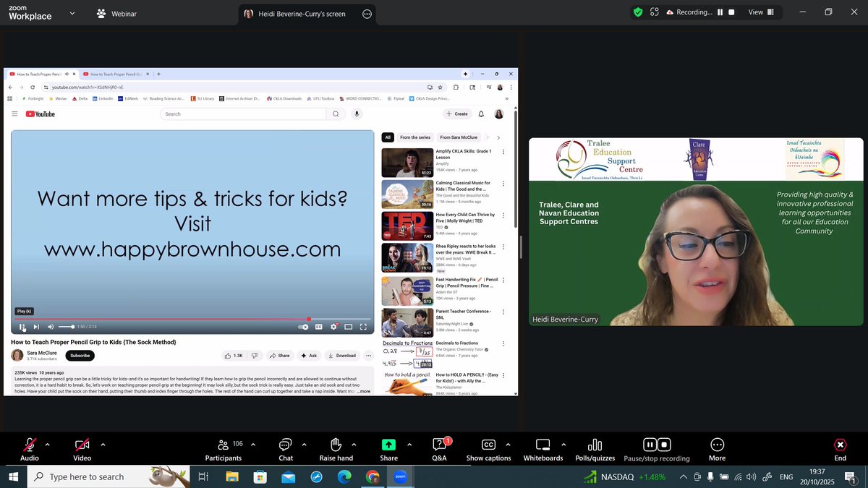
Task: Enter YouTube full screen mode
Action: point(363,327)
